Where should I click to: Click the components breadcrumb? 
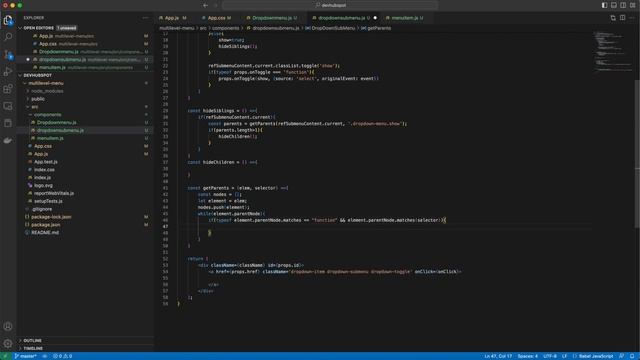pos(226,28)
